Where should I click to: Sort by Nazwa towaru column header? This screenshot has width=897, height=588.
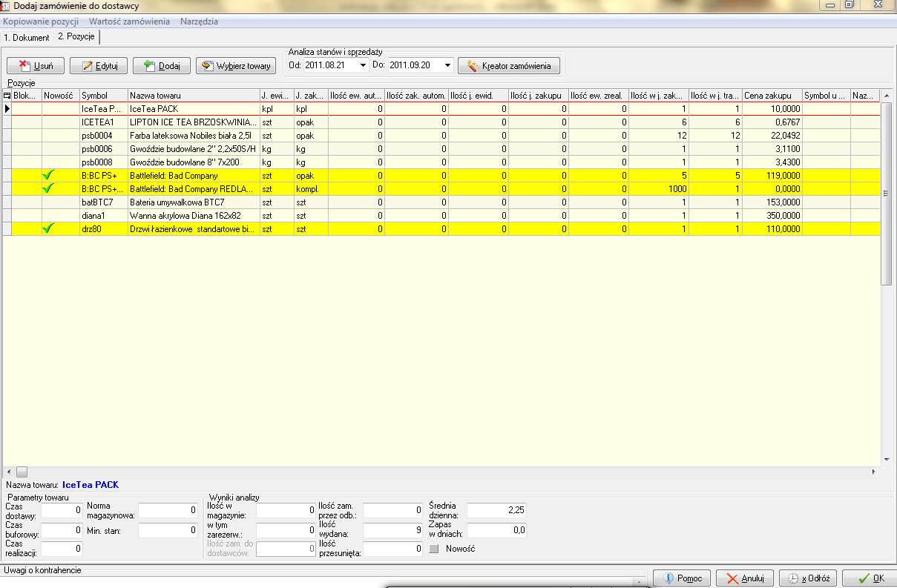pyautogui.click(x=193, y=96)
